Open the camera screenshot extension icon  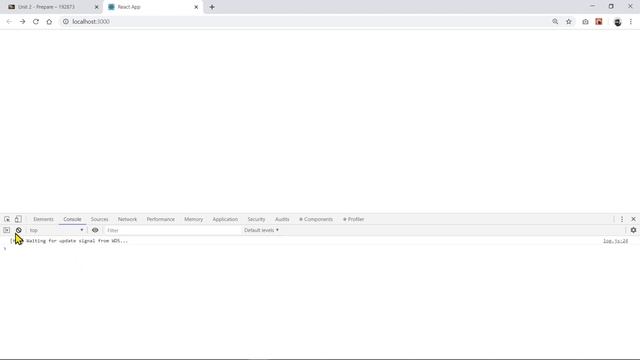[x=585, y=22]
